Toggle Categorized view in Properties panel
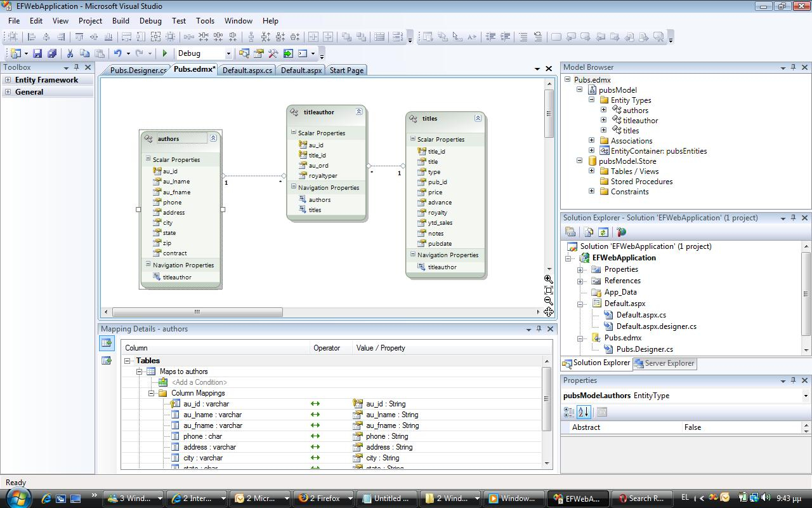The image size is (812, 508). (x=569, y=412)
